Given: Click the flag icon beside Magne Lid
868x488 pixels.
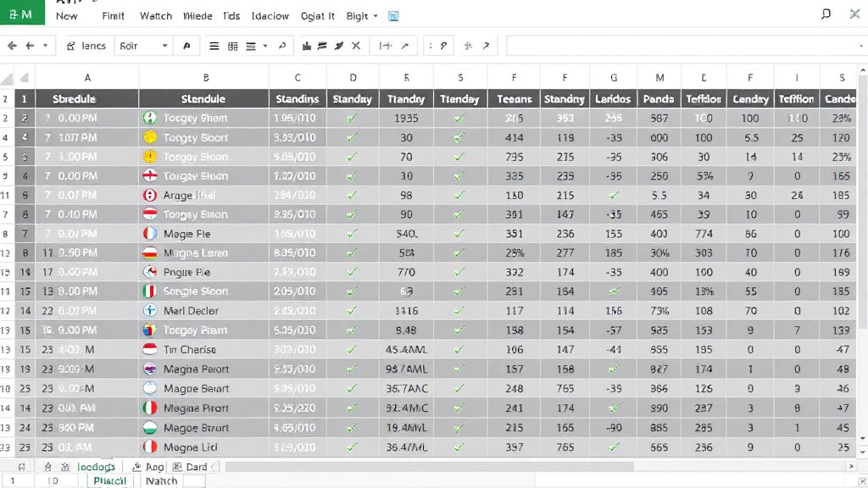Looking at the screenshot, I should tap(150, 446).
